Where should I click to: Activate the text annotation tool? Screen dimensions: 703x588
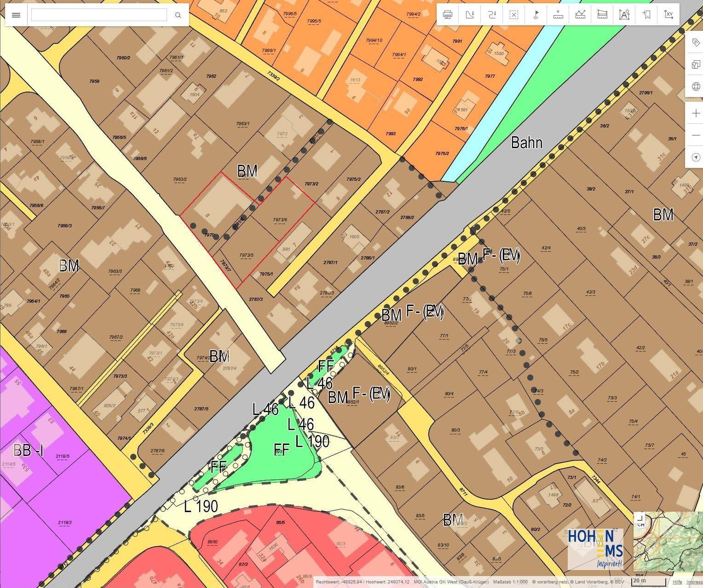pos(624,15)
